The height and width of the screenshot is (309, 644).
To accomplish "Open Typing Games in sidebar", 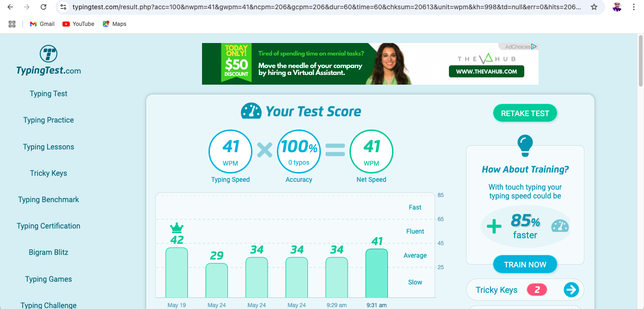I will coord(49,279).
